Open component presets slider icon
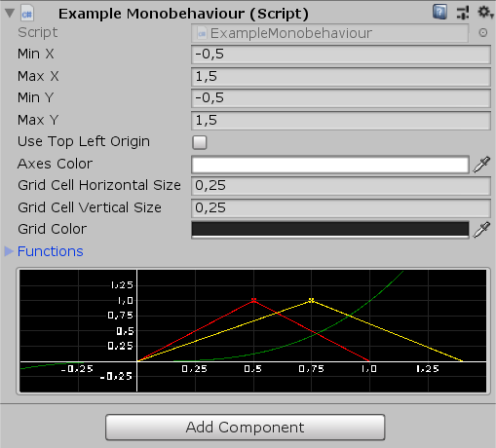The height and width of the screenshot is (448, 496). [x=463, y=13]
